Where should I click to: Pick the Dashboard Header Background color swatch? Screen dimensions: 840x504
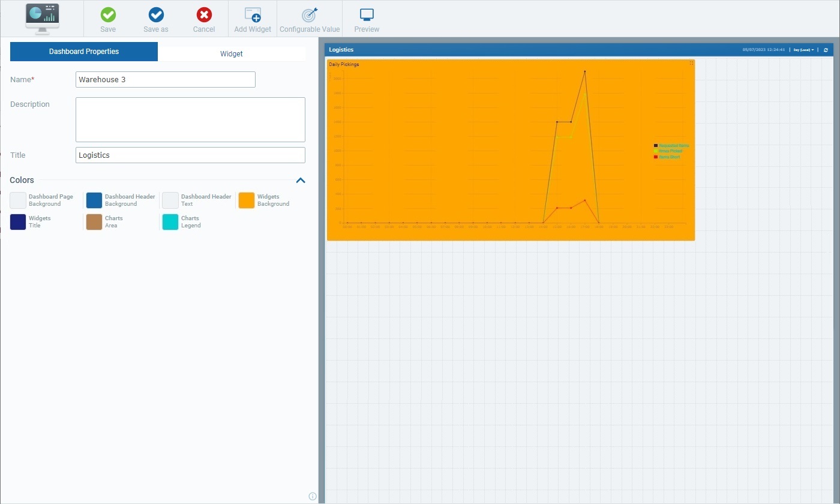94,200
